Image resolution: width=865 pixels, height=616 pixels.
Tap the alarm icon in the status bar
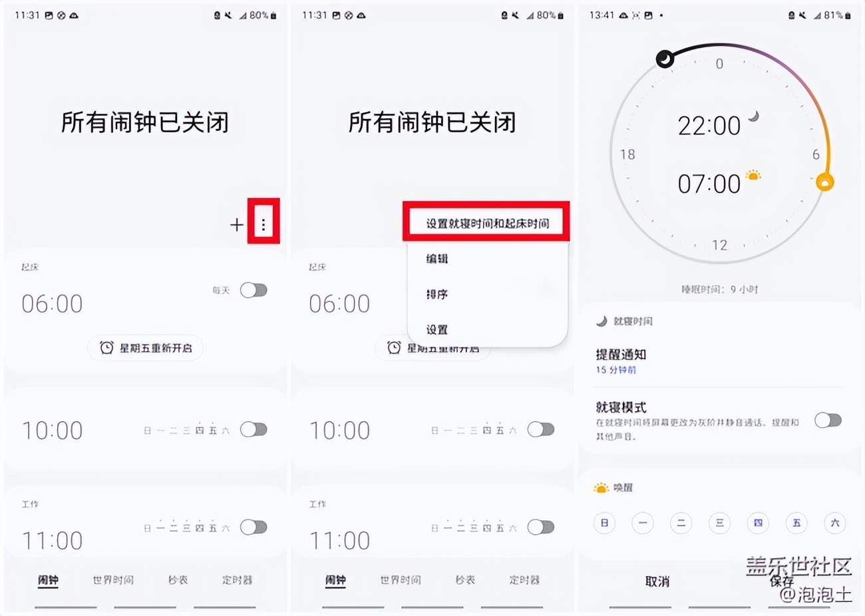click(217, 13)
